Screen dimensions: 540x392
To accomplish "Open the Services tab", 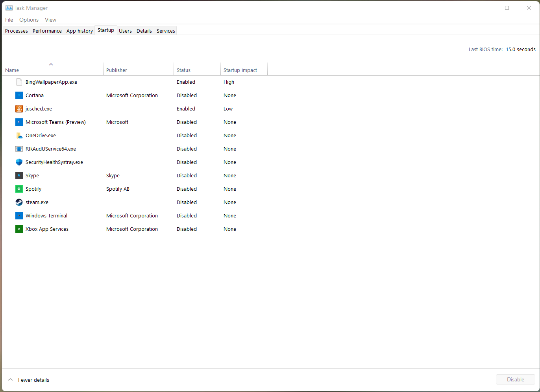I will [x=166, y=31].
